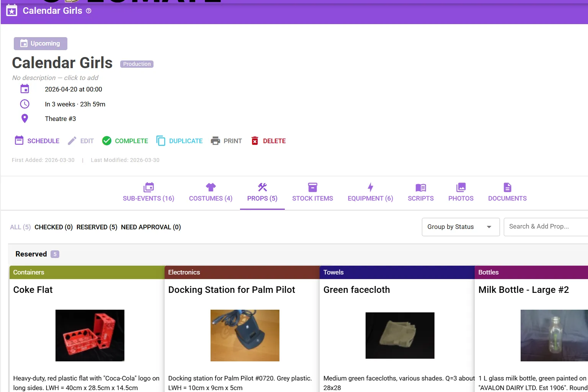Collapse the Reserved props group
This screenshot has width=588, height=392.
[x=31, y=254]
